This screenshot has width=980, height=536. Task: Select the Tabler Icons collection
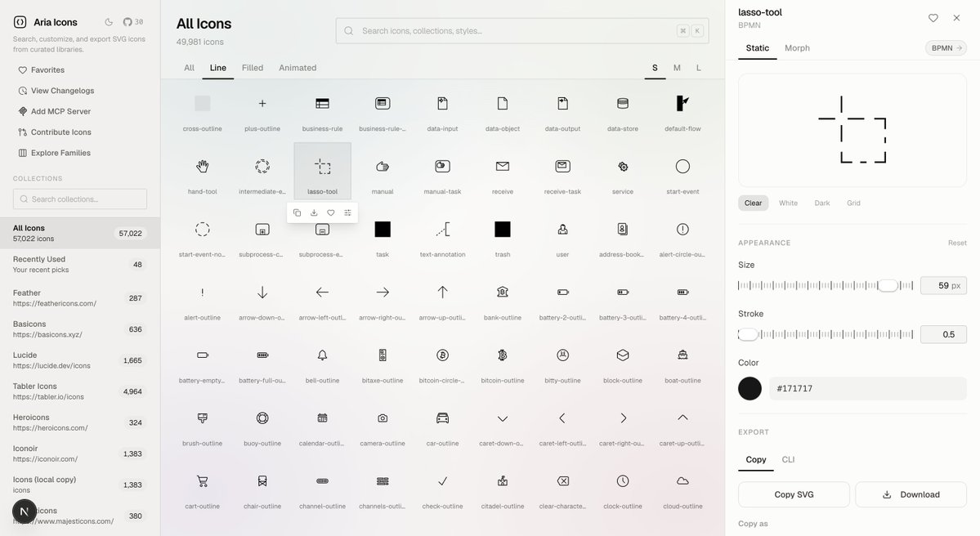pyautogui.click(x=80, y=391)
